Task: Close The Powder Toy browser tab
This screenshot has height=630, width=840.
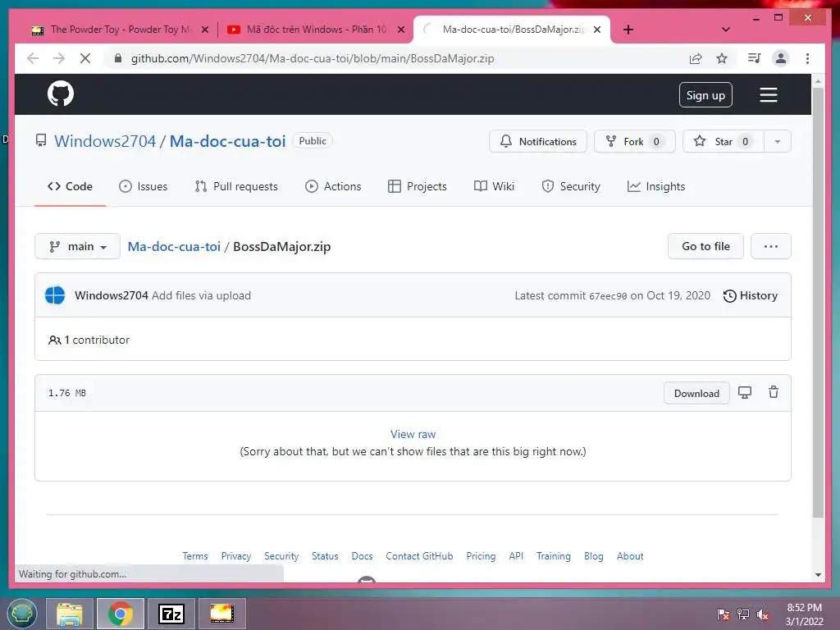Action: pos(204,30)
